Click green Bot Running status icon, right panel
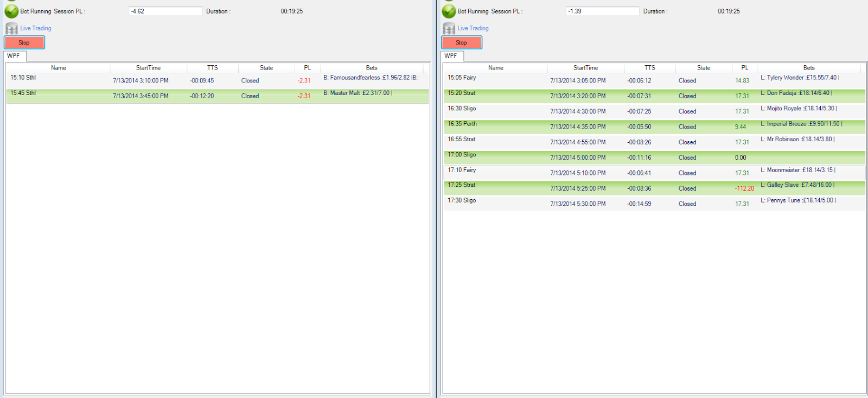This screenshot has height=398, width=868. point(449,11)
